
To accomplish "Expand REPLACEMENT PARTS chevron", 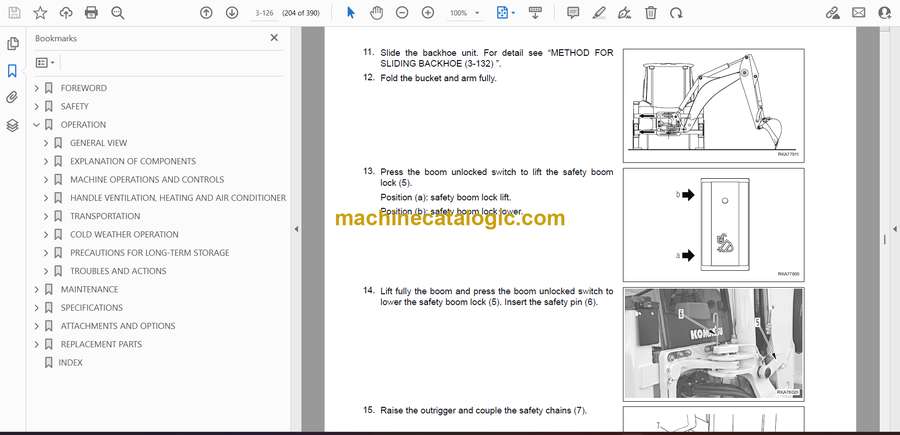I will tap(37, 344).
